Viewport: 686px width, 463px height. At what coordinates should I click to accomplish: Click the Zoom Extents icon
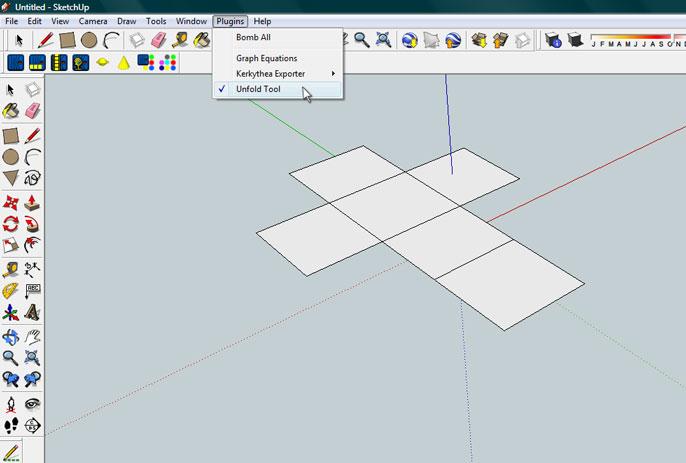click(382, 40)
